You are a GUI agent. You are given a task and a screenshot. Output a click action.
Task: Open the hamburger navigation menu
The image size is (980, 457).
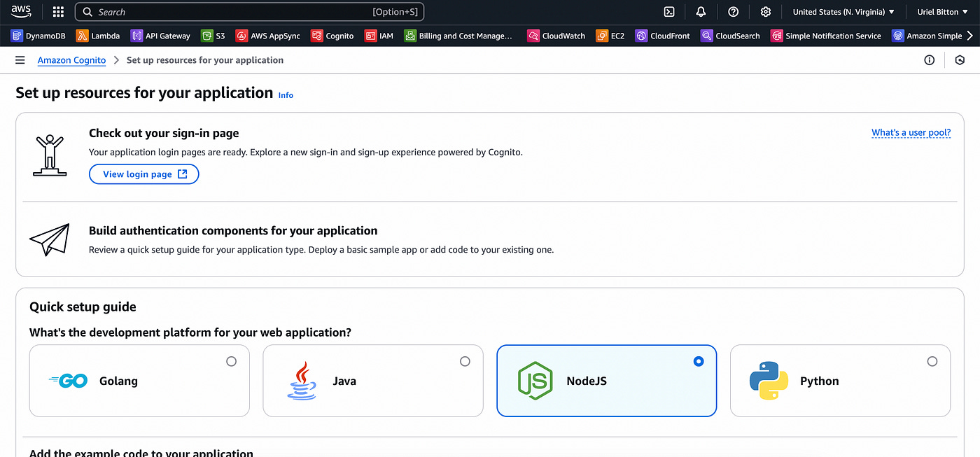(x=20, y=60)
